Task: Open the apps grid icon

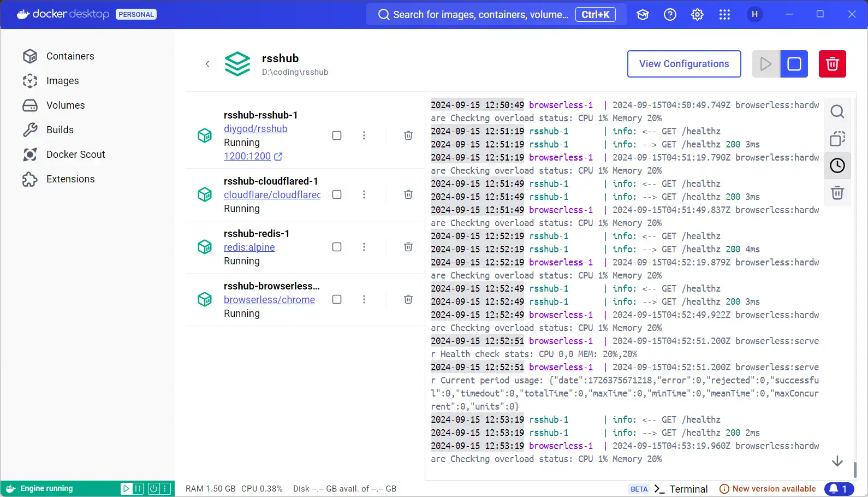Action: 724,15
